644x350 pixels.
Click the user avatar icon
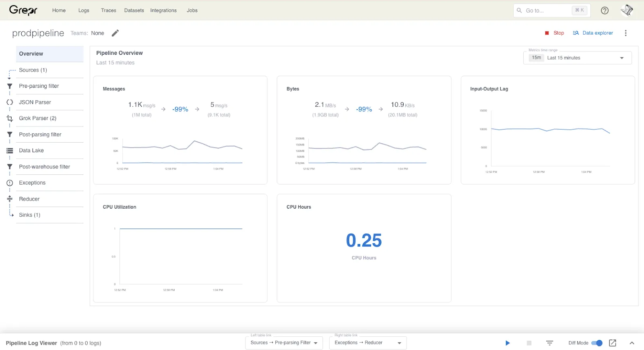click(627, 10)
